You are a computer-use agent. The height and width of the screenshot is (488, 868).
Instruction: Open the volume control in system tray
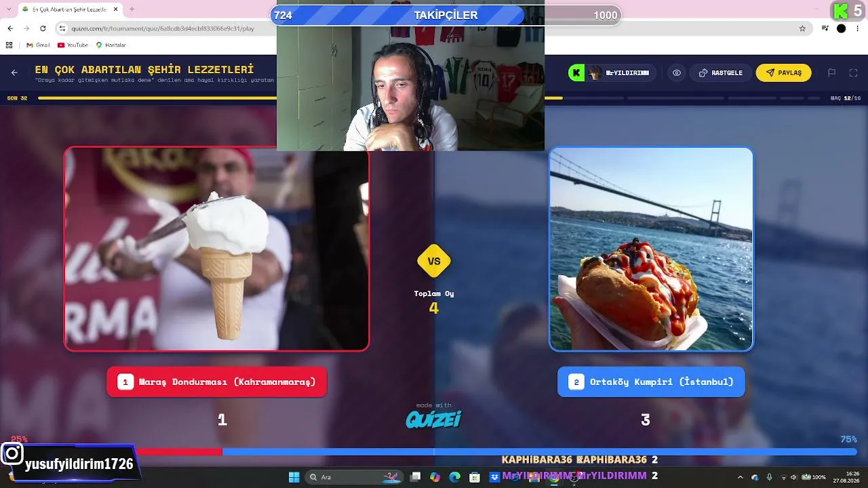[x=793, y=477]
